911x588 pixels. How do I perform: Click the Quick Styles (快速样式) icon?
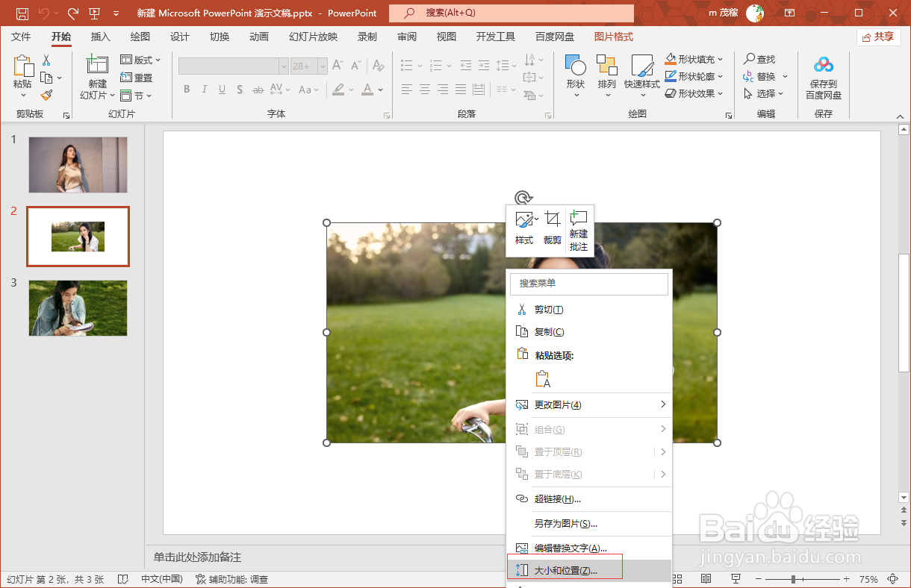[642, 66]
